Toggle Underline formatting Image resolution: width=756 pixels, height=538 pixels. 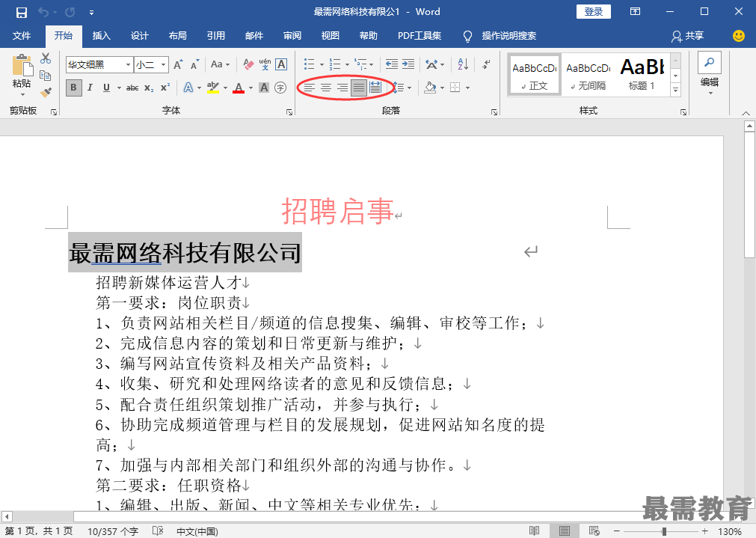coord(106,88)
